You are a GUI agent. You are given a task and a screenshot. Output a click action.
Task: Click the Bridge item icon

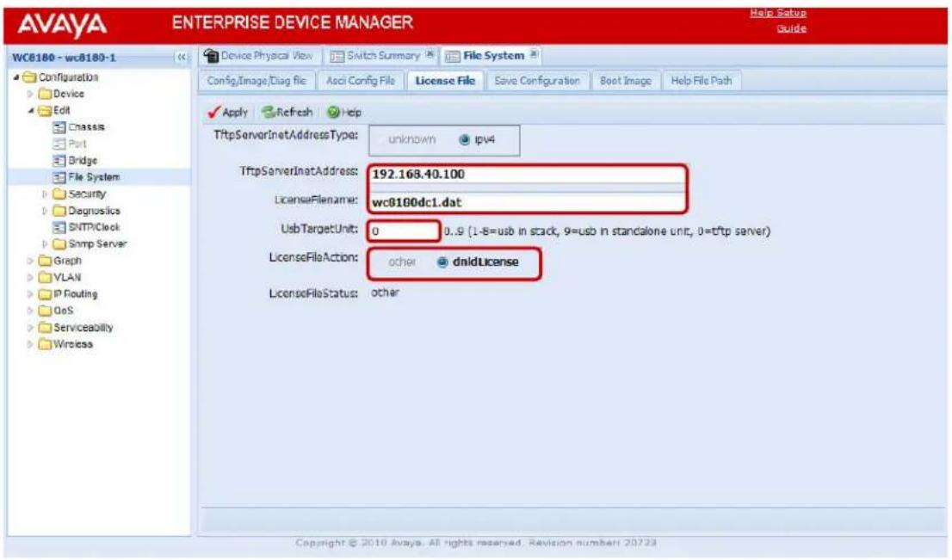click(59, 161)
